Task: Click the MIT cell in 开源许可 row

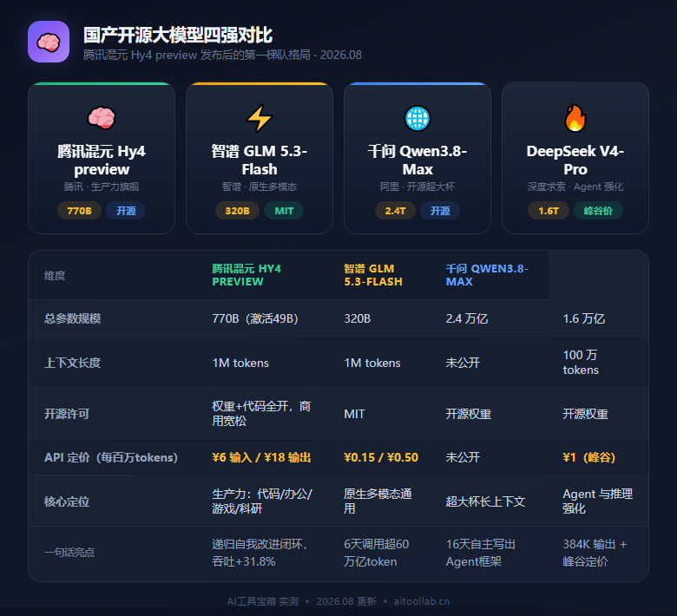Action: pyautogui.click(x=354, y=414)
